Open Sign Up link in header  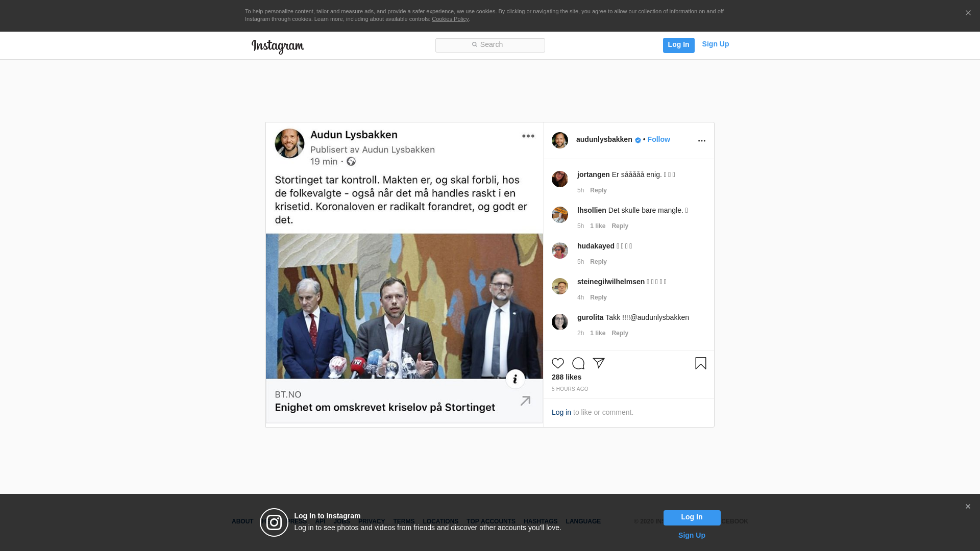tap(715, 44)
